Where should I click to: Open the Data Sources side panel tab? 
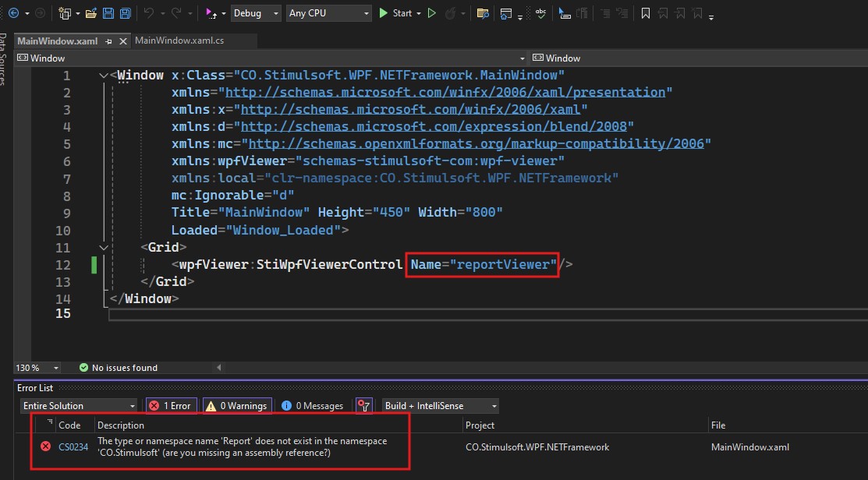[3, 58]
